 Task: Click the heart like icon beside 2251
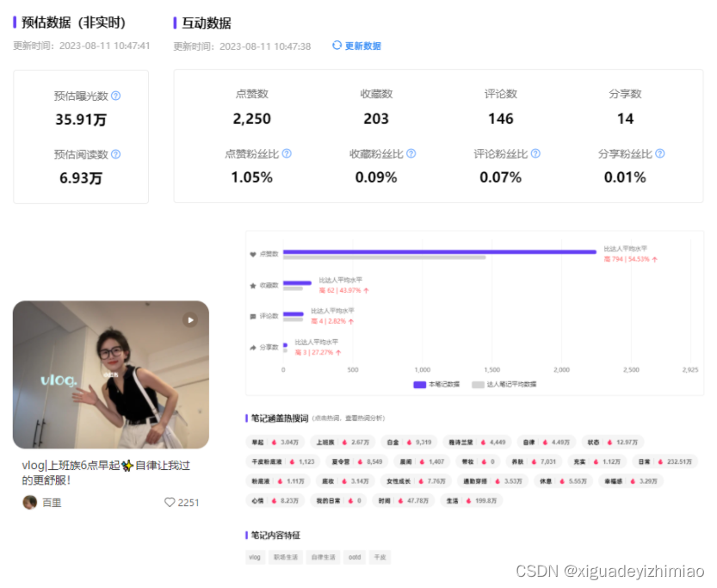[x=170, y=503]
